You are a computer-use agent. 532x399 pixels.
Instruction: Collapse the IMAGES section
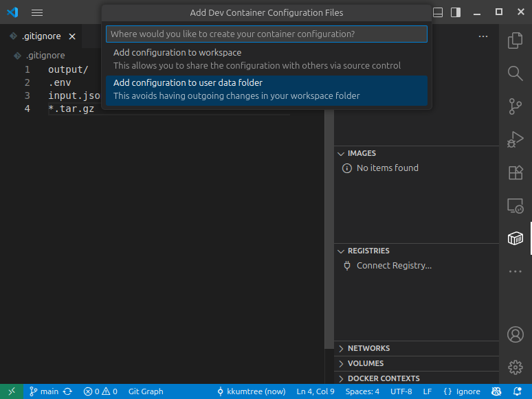[417, 153]
